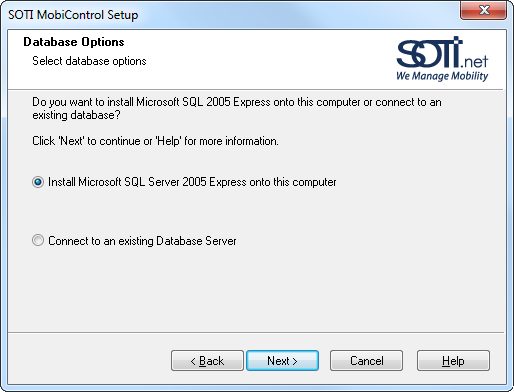Click the greater-than arrow on Next button
Image resolution: width=514 pixels, height=392 pixels.
[x=295, y=361]
